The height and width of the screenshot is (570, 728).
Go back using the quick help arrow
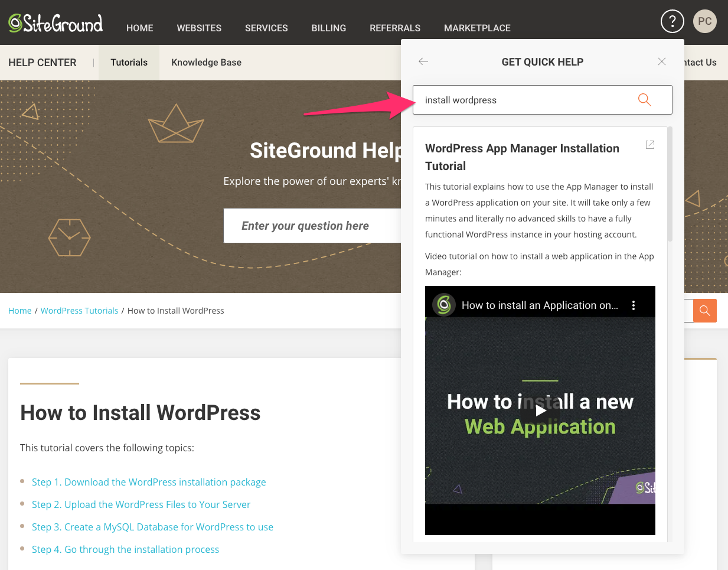pyautogui.click(x=423, y=61)
